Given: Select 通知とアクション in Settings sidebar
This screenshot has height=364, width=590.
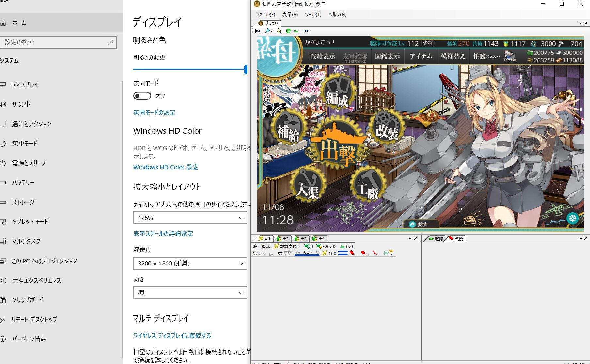Looking at the screenshot, I should click(61, 124).
